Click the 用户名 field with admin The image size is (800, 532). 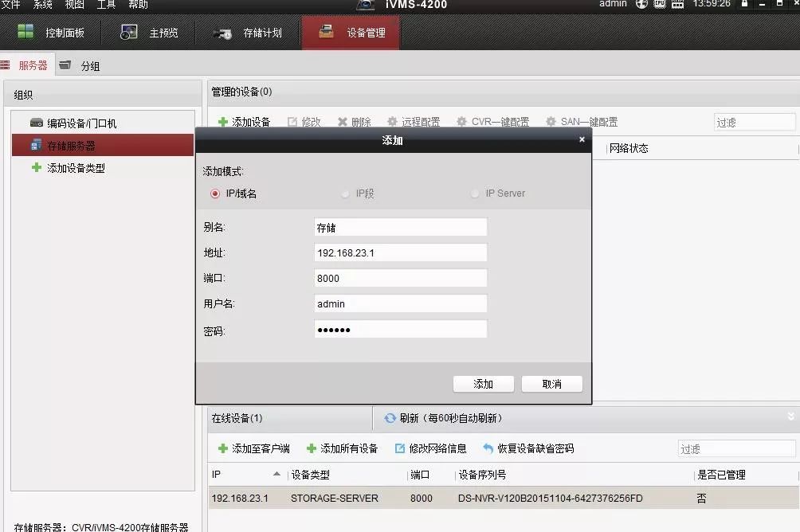(x=401, y=303)
